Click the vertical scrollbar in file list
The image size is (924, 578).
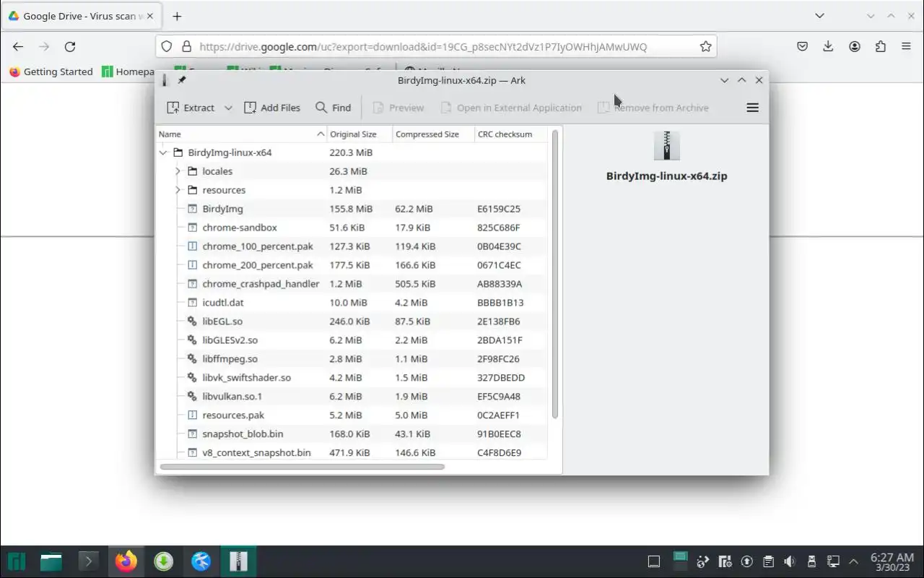pos(554,275)
